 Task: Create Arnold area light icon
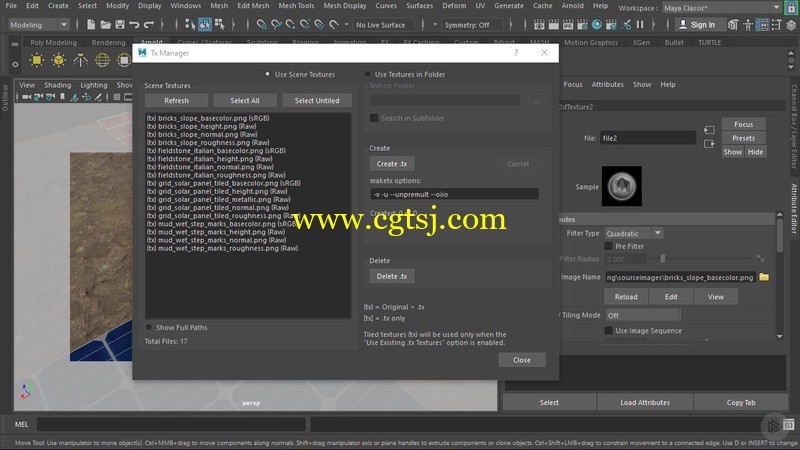(x=37, y=60)
